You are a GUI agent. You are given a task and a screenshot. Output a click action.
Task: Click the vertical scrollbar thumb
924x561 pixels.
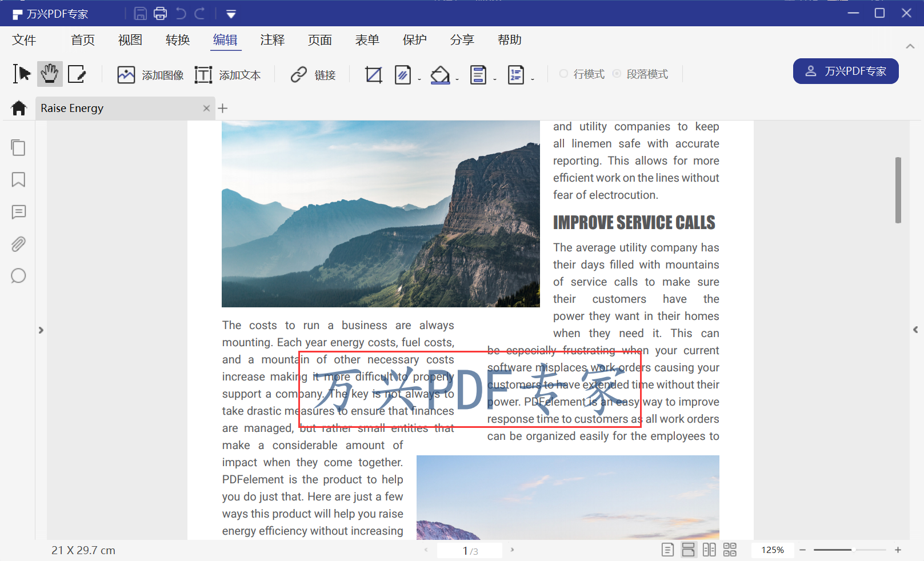click(898, 190)
